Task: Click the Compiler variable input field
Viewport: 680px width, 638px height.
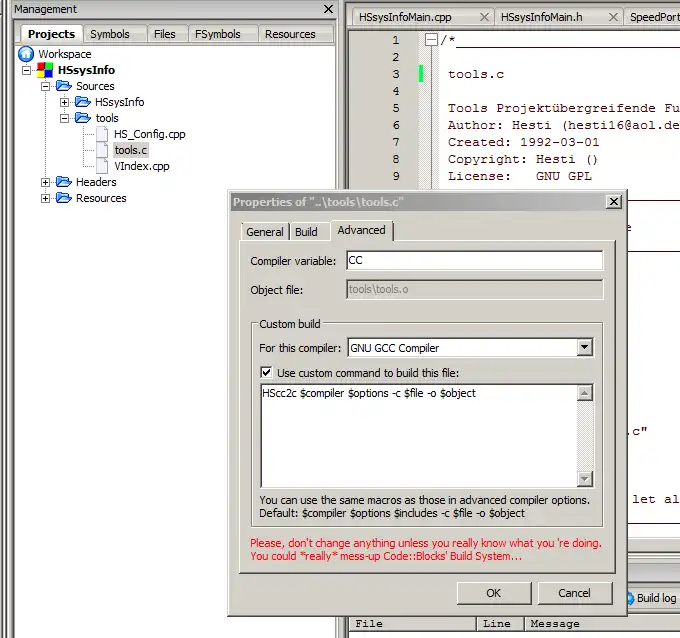Action: tap(474, 260)
